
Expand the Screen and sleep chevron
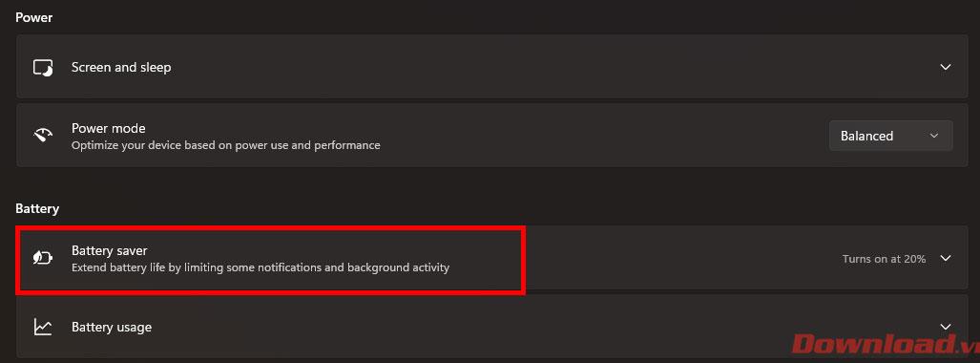[946, 67]
